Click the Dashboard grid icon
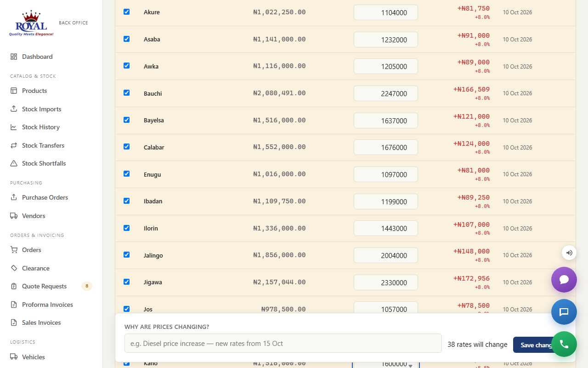The image size is (588, 368). 14,57
